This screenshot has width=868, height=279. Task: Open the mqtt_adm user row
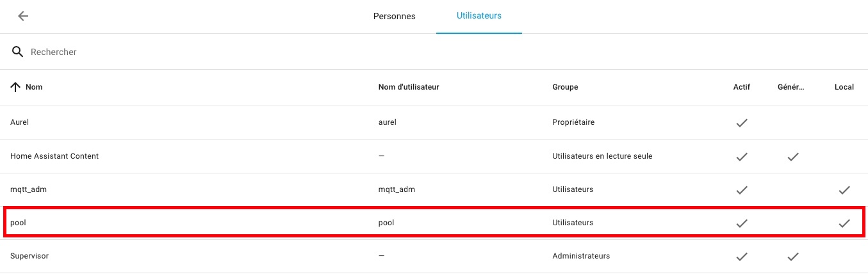pos(434,189)
